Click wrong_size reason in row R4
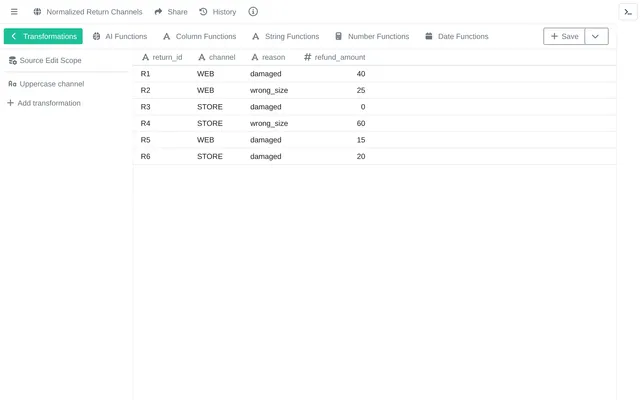 click(x=269, y=123)
